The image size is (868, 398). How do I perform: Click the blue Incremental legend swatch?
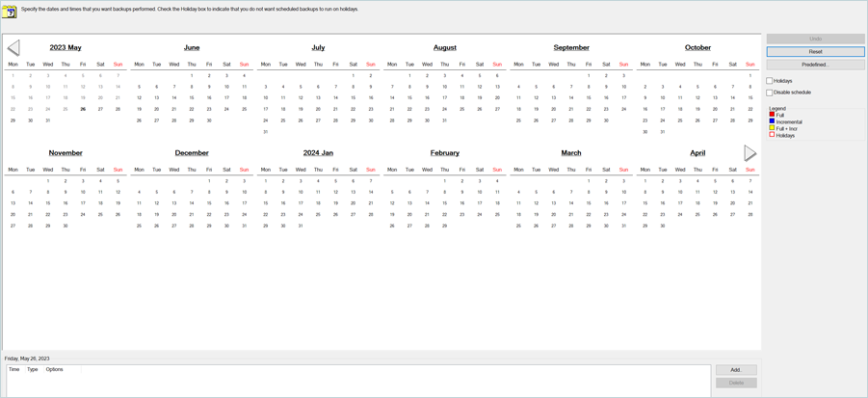[772, 121]
